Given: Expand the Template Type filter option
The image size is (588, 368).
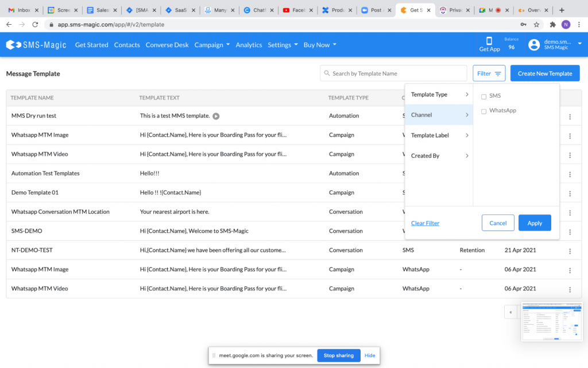Looking at the screenshot, I should [x=439, y=94].
